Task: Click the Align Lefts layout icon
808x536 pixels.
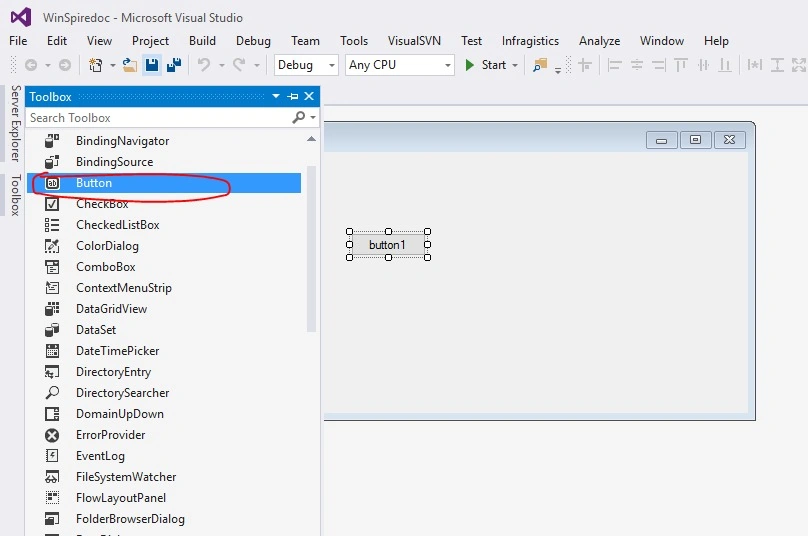Action: [x=614, y=65]
